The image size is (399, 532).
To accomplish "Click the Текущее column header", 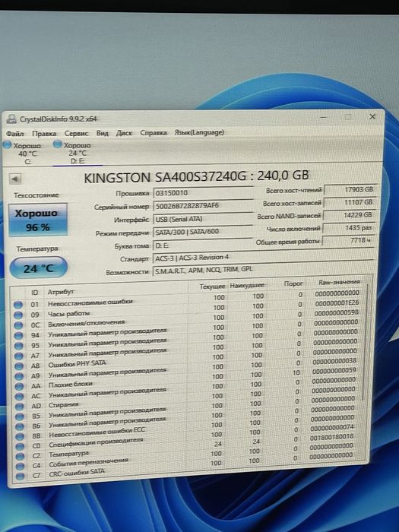I will [212, 287].
